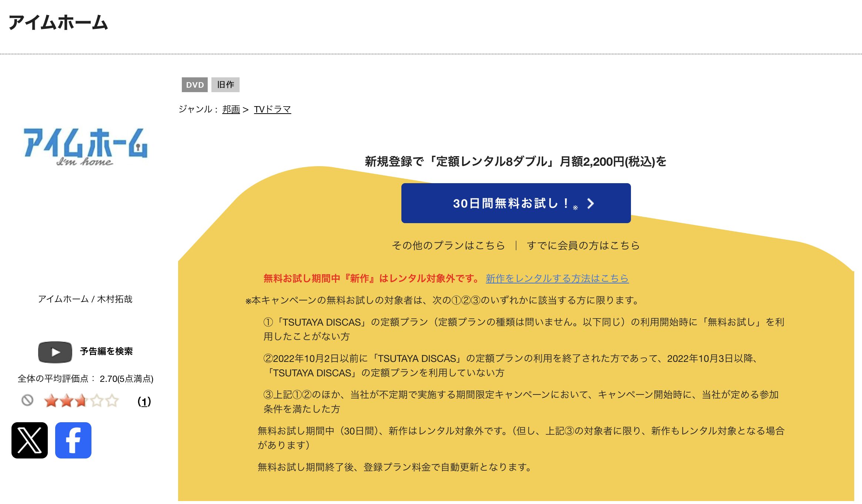
Task: Click the red 無料お試し期間中『新作』 notice
Action: tap(372, 278)
